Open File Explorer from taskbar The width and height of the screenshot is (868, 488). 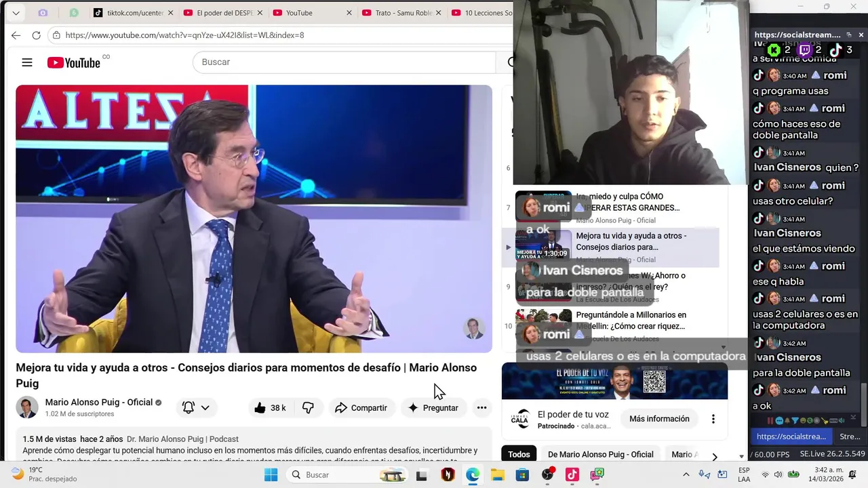coord(498,474)
